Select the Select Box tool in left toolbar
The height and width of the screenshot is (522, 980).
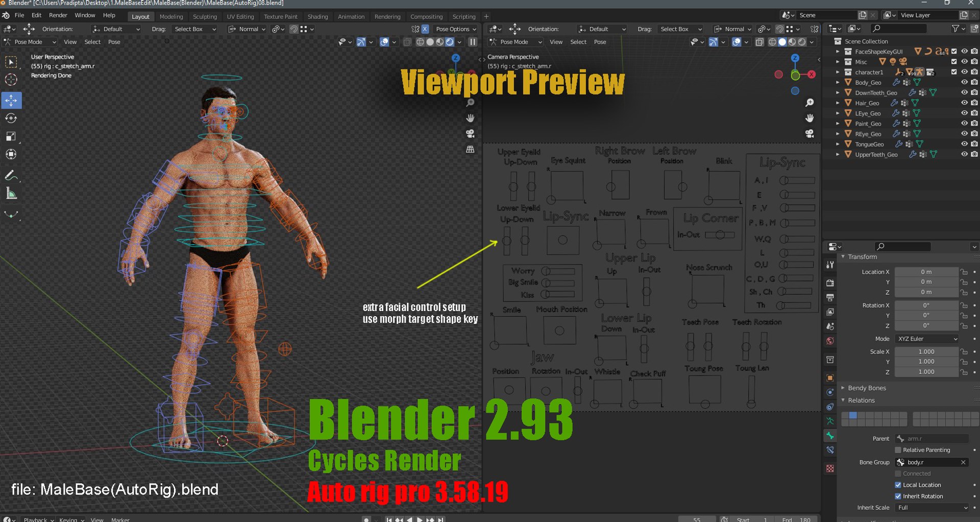point(11,62)
